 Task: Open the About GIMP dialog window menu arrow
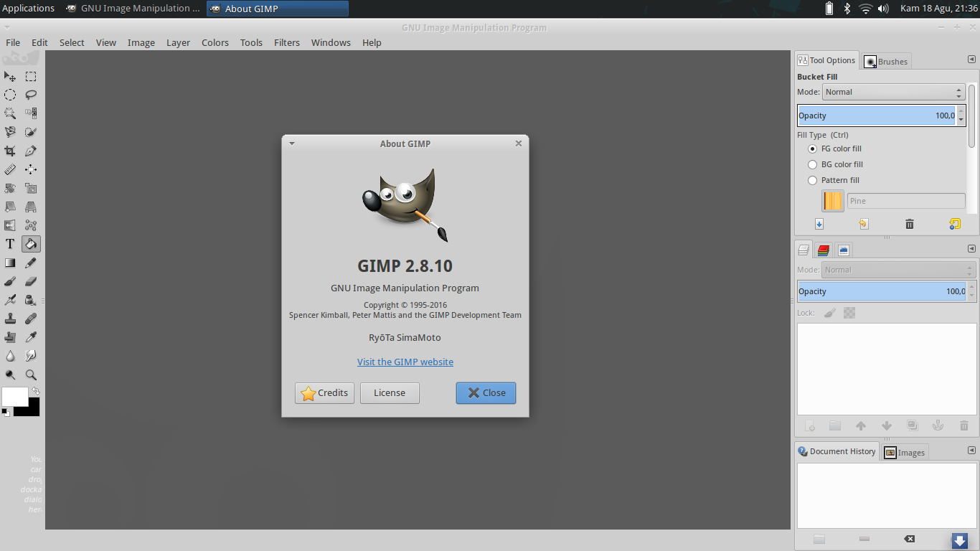tap(292, 143)
